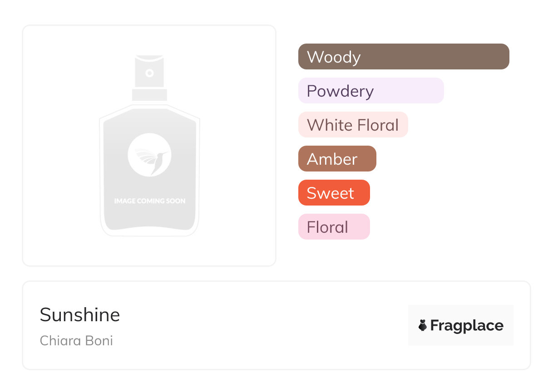Click the Woody label text
This screenshot has height=392, width=553.
coord(334,57)
